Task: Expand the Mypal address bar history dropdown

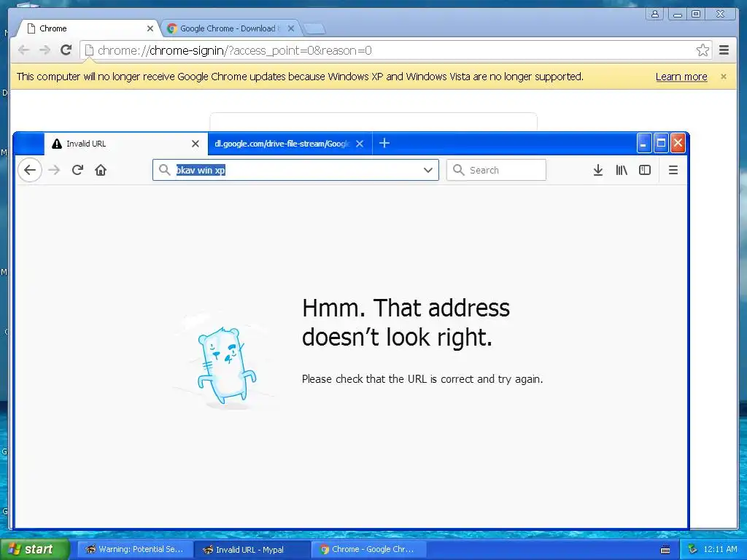Action: [x=427, y=170]
